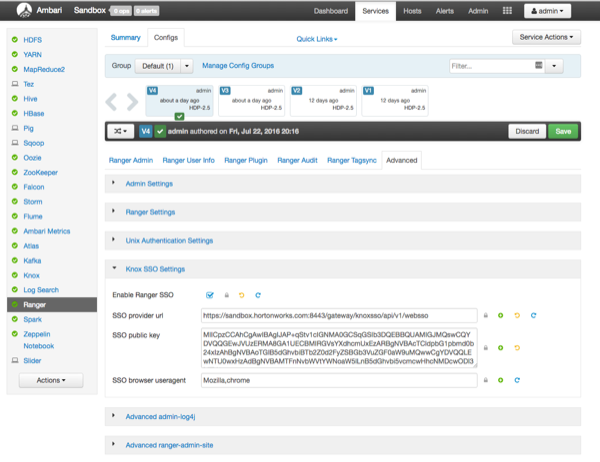Open admin user menu
The width and height of the screenshot is (600, 462).
[x=547, y=11]
